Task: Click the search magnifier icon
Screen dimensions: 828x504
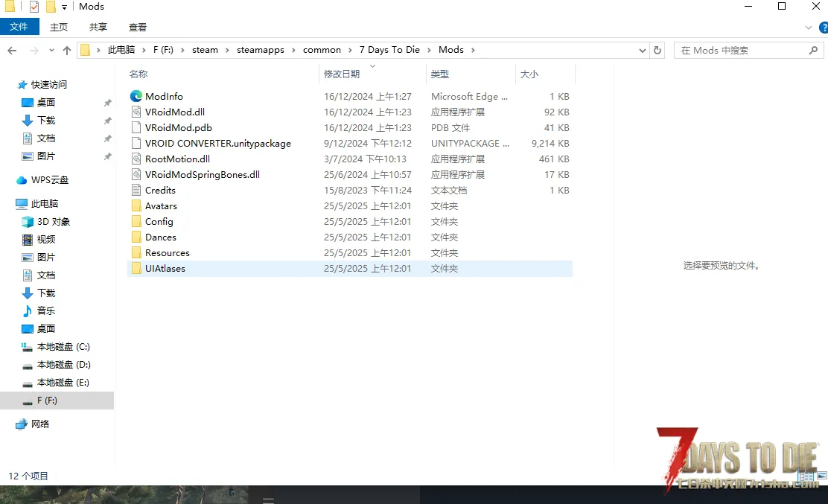Action: (x=813, y=50)
